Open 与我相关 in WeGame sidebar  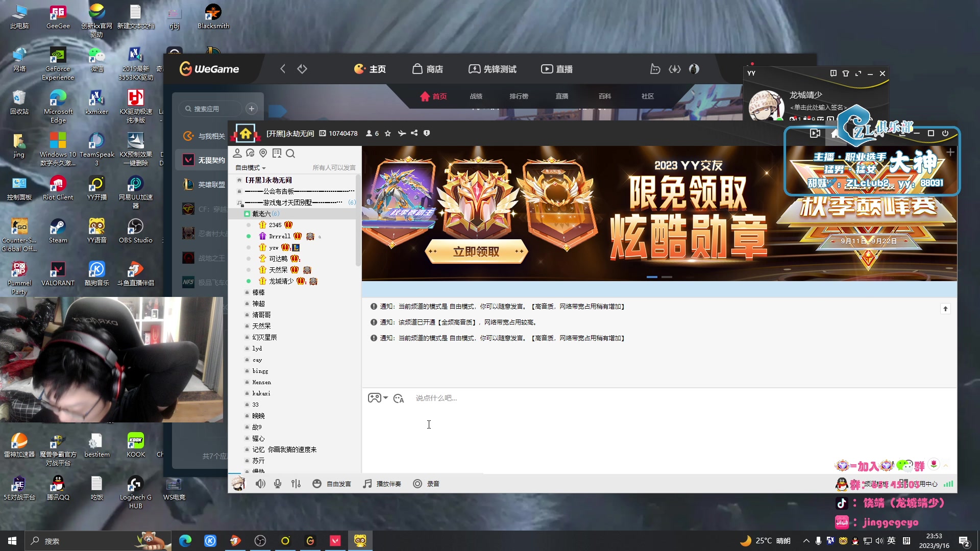coord(204,136)
